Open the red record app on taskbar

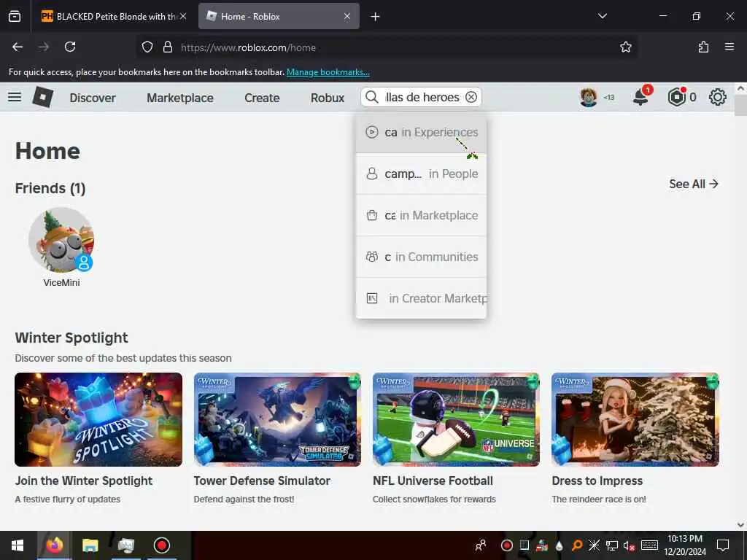click(x=161, y=545)
